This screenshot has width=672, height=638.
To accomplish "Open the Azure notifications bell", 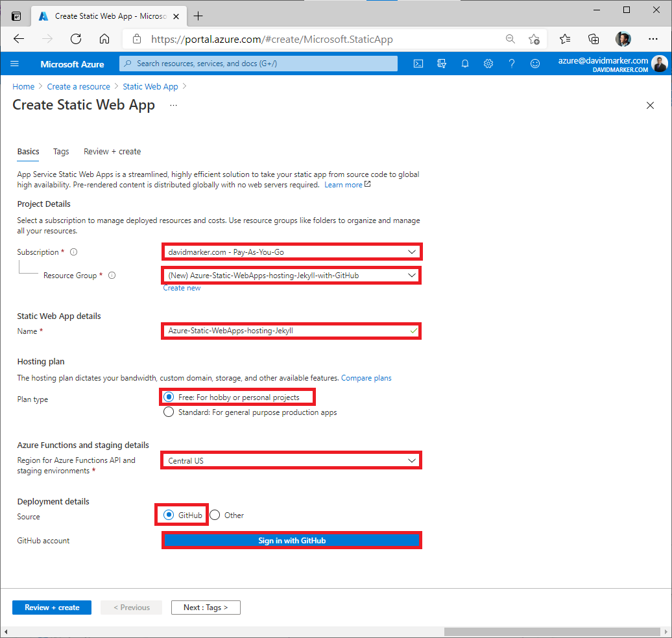I will (x=464, y=64).
